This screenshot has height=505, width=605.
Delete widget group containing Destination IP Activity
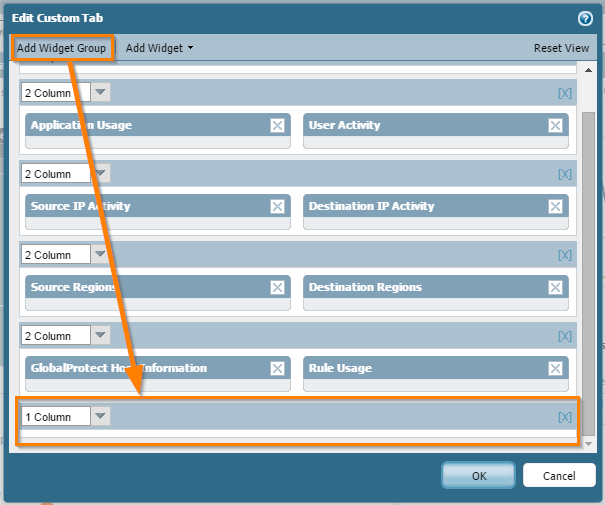tap(564, 174)
